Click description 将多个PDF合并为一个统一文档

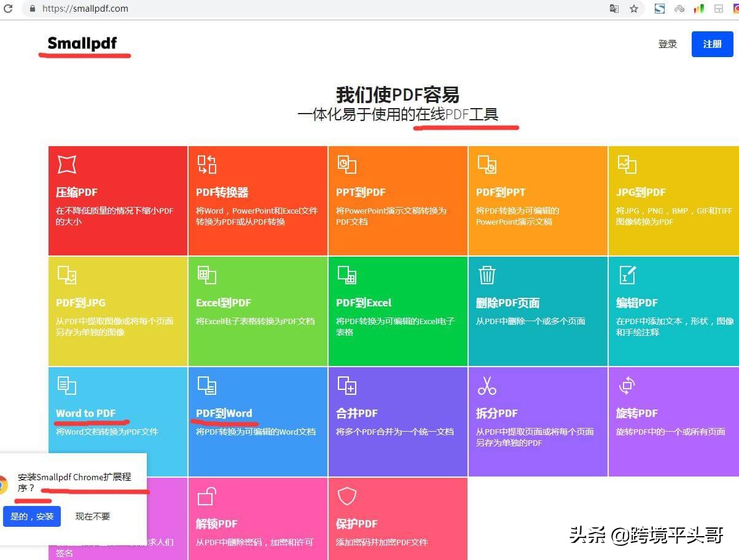click(x=395, y=432)
